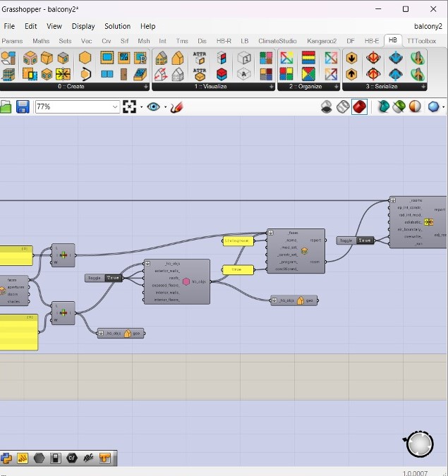The image size is (448, 476).
Task: Click the red-blue-yellow stripes icon in Organize
Action: pos(308,57)
